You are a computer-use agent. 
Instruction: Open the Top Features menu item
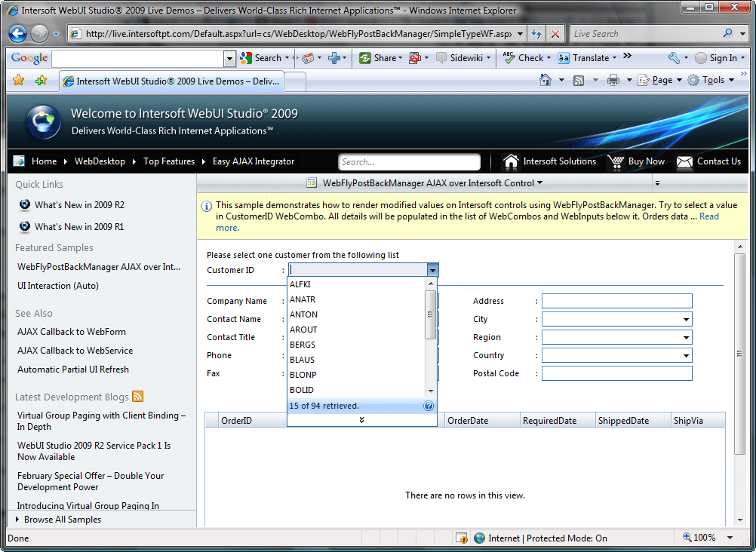(169, 161)
